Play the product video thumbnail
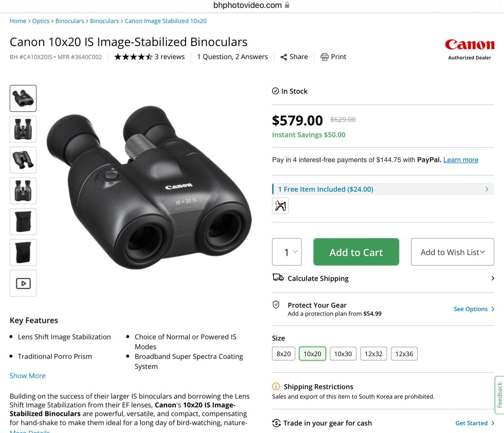504x433 pixels. pyautogui.click(x=23, y=283)
